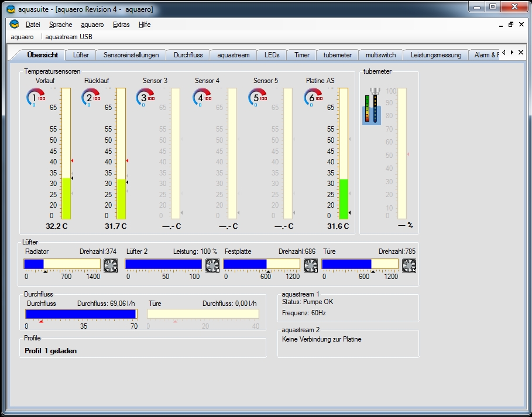Click the Keine Verbindung zur Platine message
Image resolution: width=532 pixels, height=417 pixels.
(x=322, y=339)
